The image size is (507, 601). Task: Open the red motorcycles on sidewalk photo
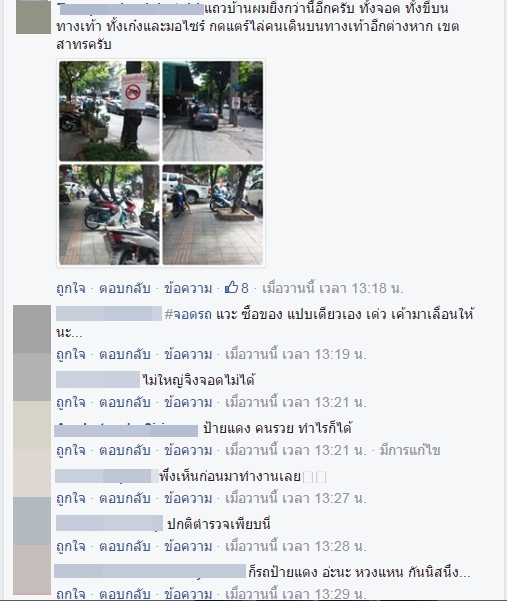click(109, 215)
